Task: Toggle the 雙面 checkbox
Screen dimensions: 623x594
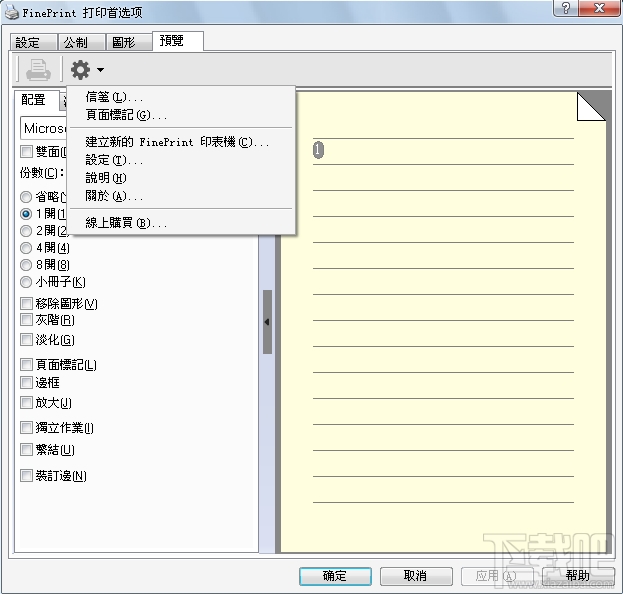Action: [x=26, y=151]
